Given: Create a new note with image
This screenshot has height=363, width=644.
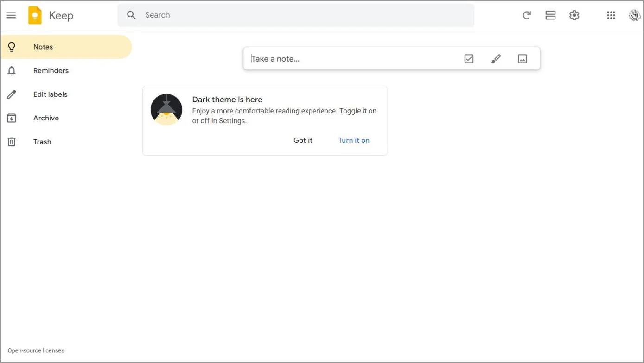Looking at the screenshot, I should pyautogui.click(x=523, y=59).
